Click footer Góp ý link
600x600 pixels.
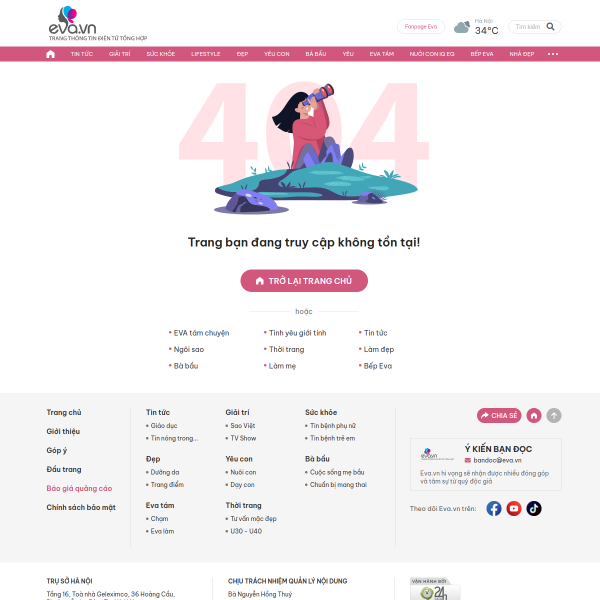[x=57, y=450]
